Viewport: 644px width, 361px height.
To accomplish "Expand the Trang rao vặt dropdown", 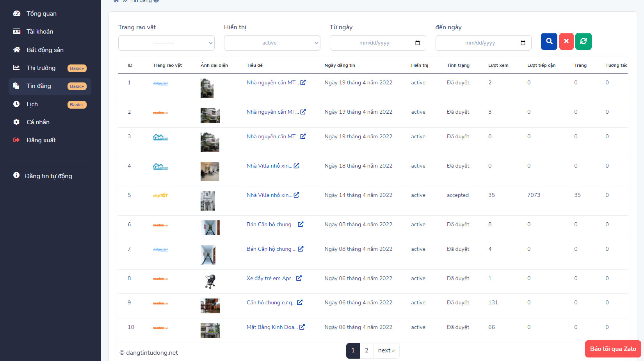I will (166, 43).
